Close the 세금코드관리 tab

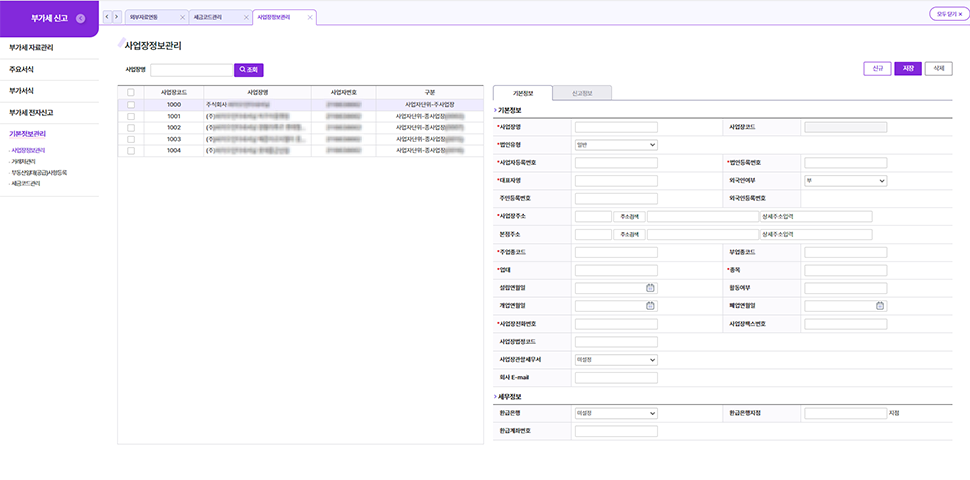point(245,18)
